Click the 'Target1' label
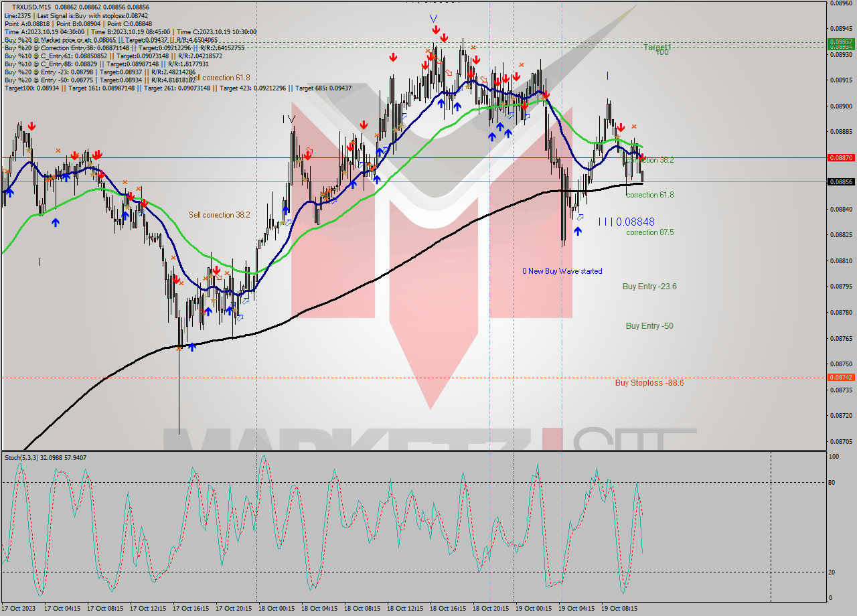Viewport: 857px width, 616px height. point(657,48)
